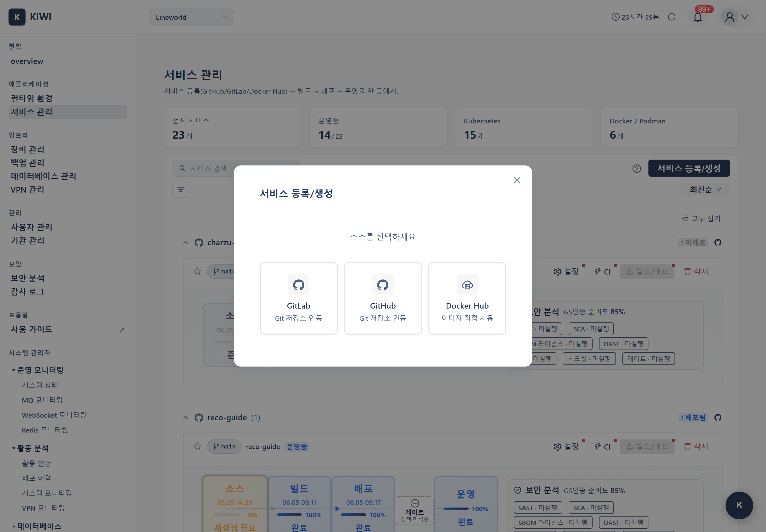Open 시스템 상태 tree item
The image size is (766, 532).
(40, 385)
